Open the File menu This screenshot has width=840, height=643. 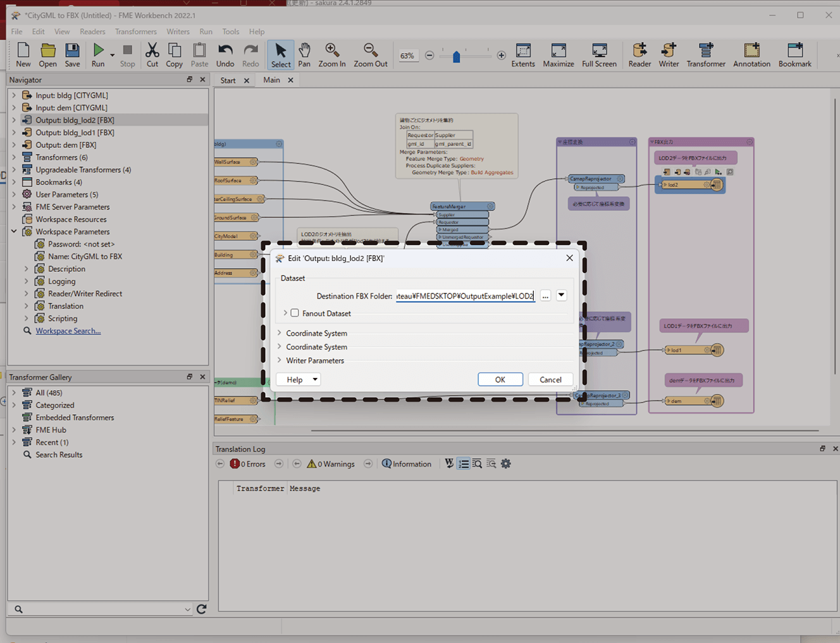[x=16, y=32]
